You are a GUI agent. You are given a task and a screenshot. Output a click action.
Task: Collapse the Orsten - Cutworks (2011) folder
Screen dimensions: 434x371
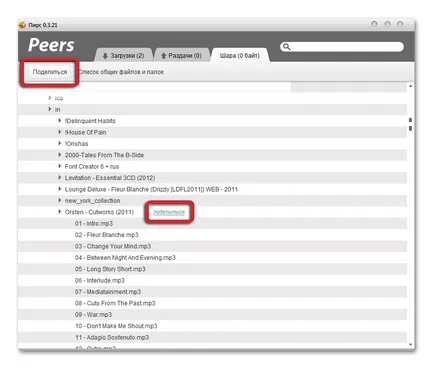(x=60, y=212)
